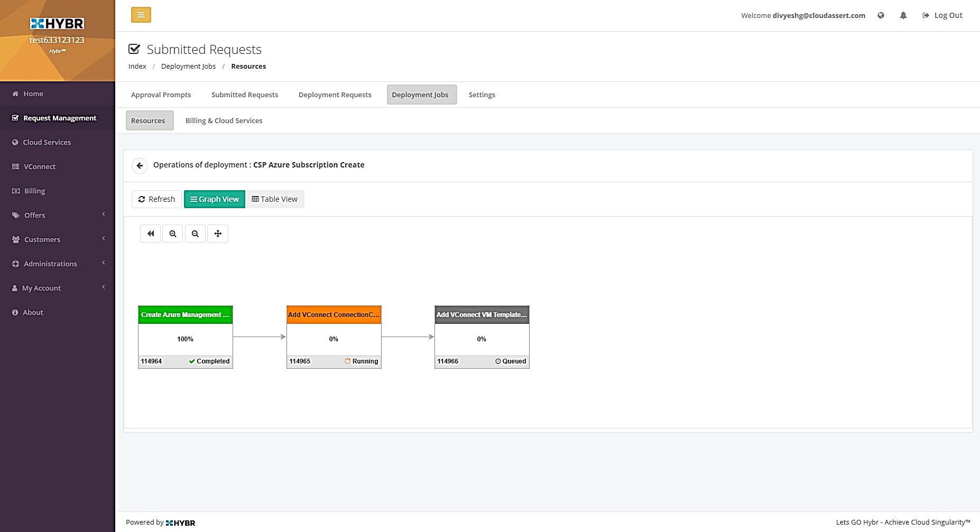The height and width of the screenshot is (532, 980).
Task: Refresh the deployment operations view
Action: coord(156,199)
